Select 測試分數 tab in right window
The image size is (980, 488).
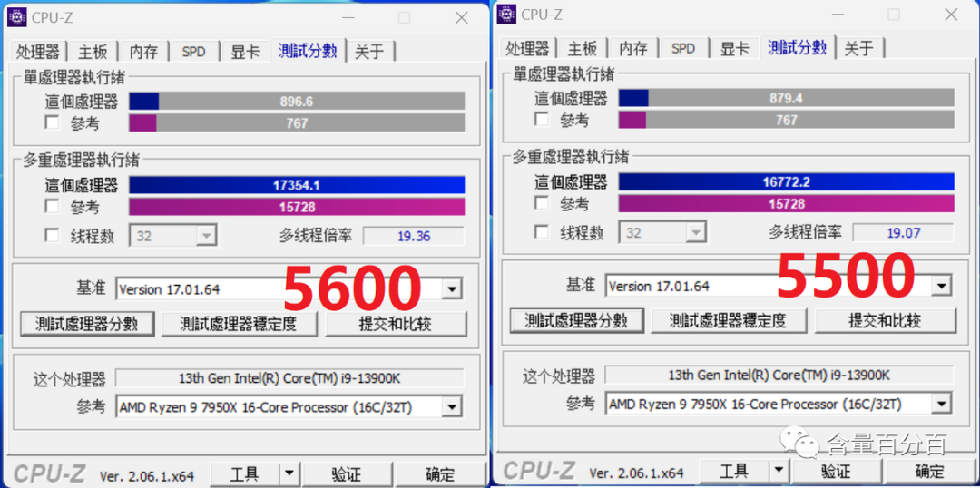click(x=798, y=47)
